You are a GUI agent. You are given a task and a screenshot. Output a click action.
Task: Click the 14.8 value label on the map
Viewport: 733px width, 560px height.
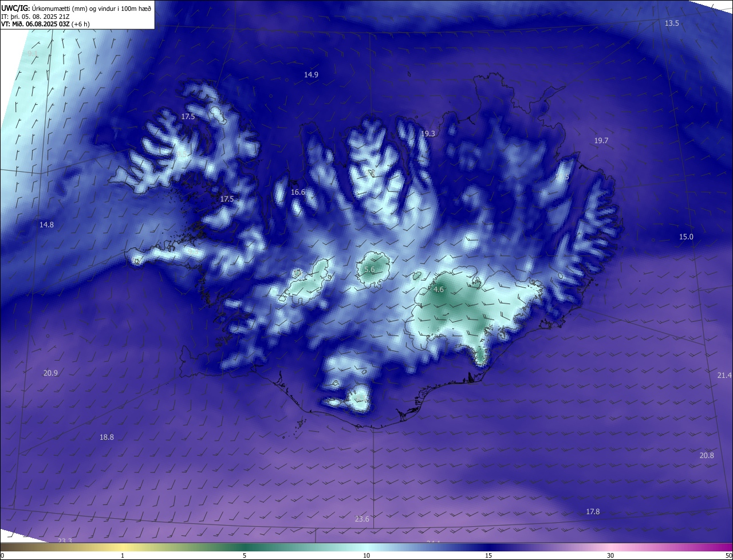click(x=46, y=225)
